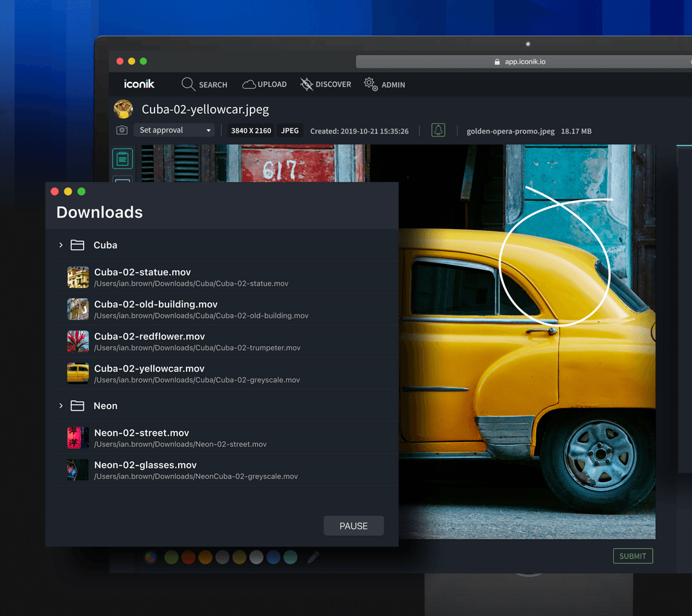
Task: Open the Set approval dropdown
Action: tap(174, 130)
